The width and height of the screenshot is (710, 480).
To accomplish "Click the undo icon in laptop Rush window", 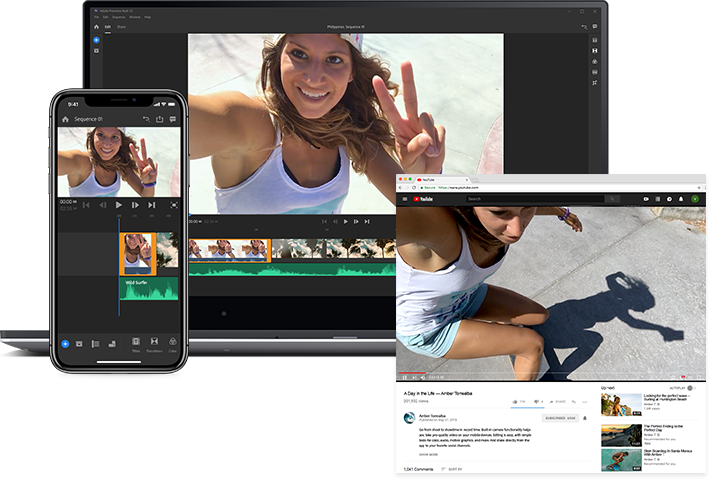I will point(584,27).
